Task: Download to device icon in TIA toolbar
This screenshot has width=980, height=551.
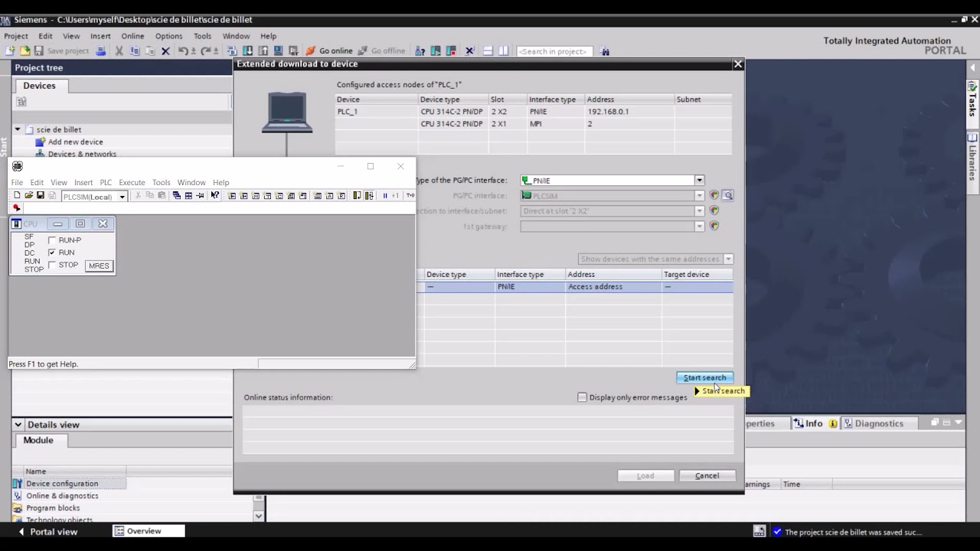Action: pyautogui.click(x=248, y=51)
